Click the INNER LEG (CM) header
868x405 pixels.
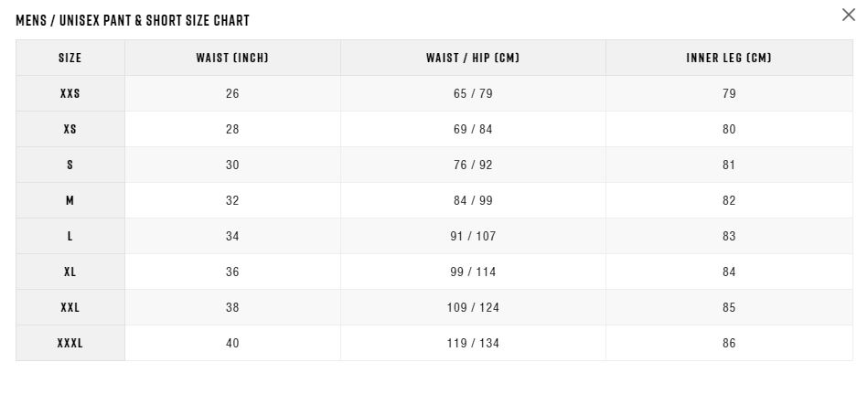(x=729, y=58)
